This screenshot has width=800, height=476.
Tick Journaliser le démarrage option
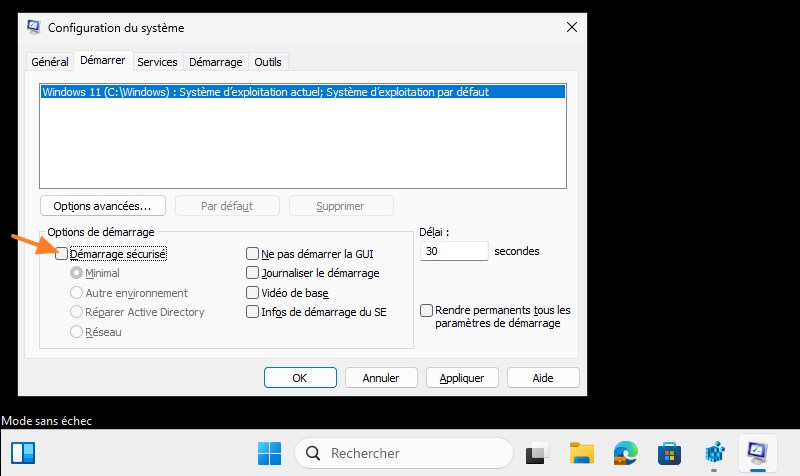tap(252, 273)
